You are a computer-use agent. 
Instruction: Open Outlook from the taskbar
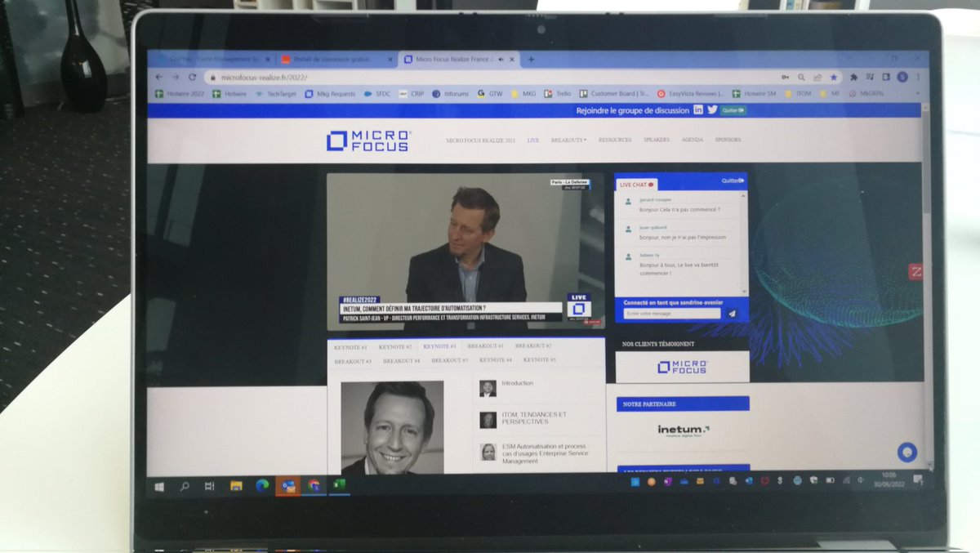click(x=287, y=486)
